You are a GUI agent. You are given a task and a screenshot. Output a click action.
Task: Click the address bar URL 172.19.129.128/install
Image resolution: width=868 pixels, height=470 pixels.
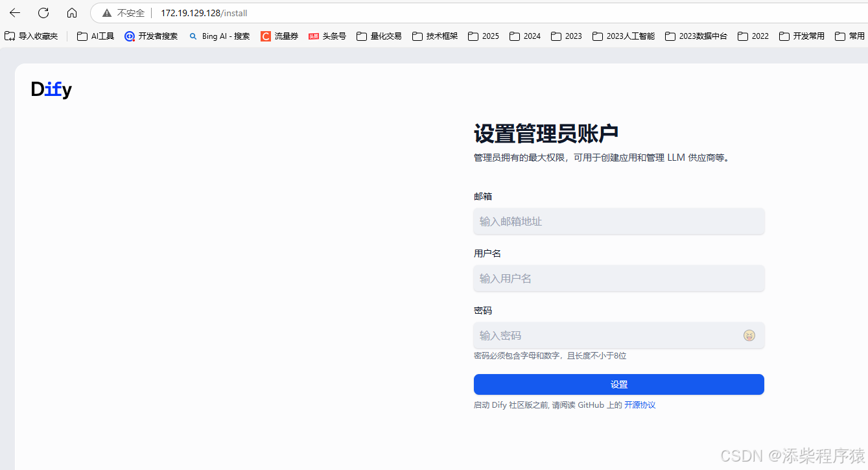[x=204, y=13]
